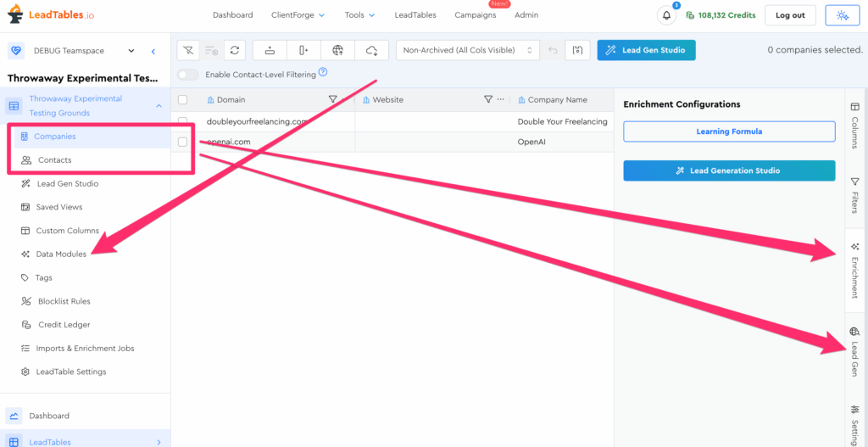Click the refresh table icon
Screen dimensions: 868x447
(x=235, y=50)
